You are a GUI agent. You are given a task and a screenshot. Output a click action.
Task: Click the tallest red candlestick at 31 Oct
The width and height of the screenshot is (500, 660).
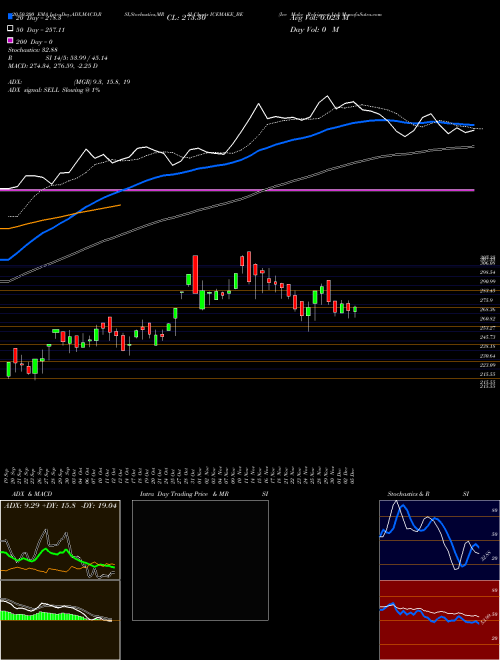195,274
